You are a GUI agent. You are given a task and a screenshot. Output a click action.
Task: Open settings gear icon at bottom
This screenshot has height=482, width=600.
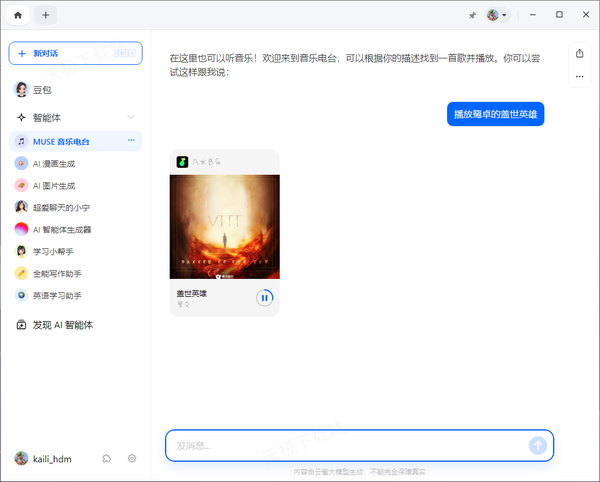[x=132, y=458]
